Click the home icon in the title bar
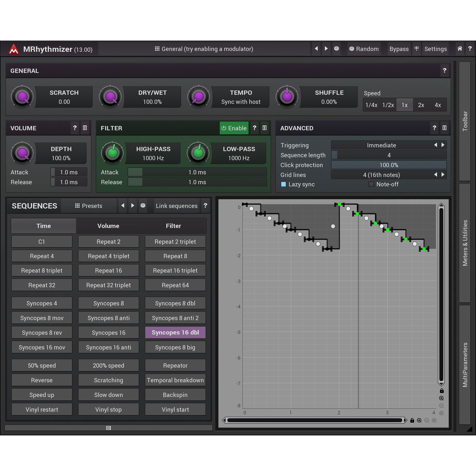 tap(459, 49)
